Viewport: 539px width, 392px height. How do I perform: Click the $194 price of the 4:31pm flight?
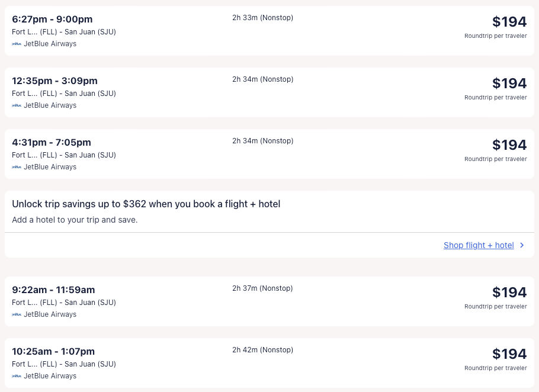(509, 145)
